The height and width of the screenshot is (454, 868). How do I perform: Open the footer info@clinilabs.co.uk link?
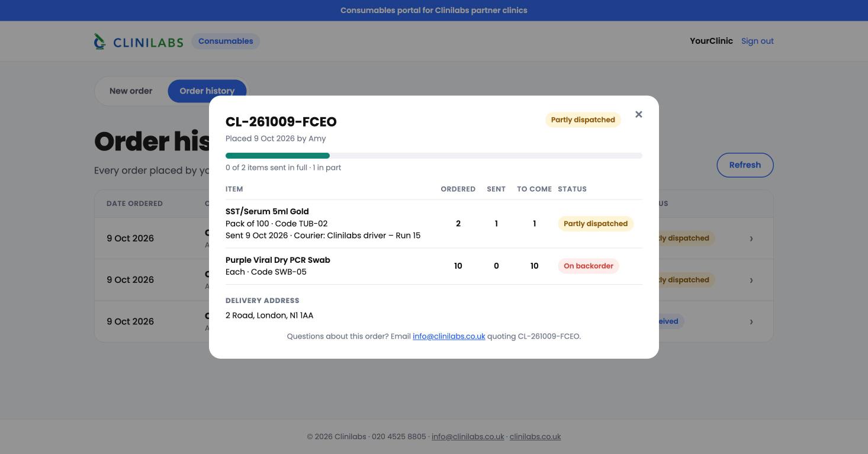(468, 437)
